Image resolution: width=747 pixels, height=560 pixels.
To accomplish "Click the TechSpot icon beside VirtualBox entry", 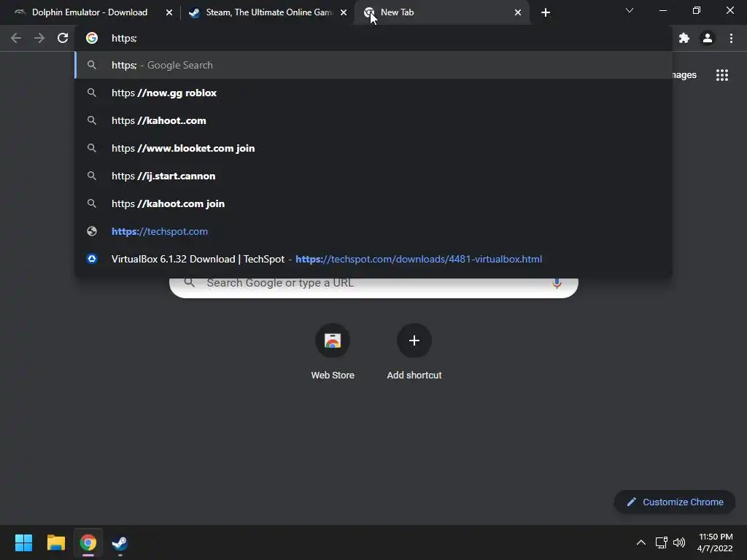I will click(x=92, y=259).
